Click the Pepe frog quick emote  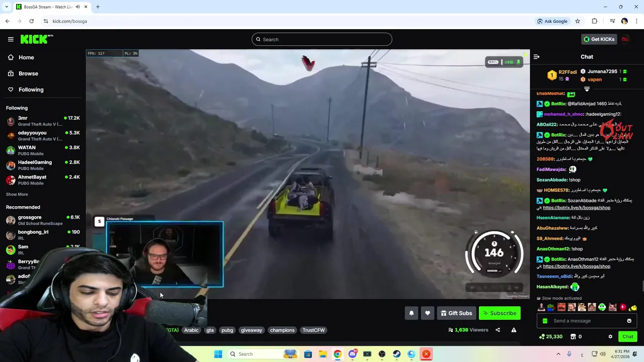[x=551, y=307]
